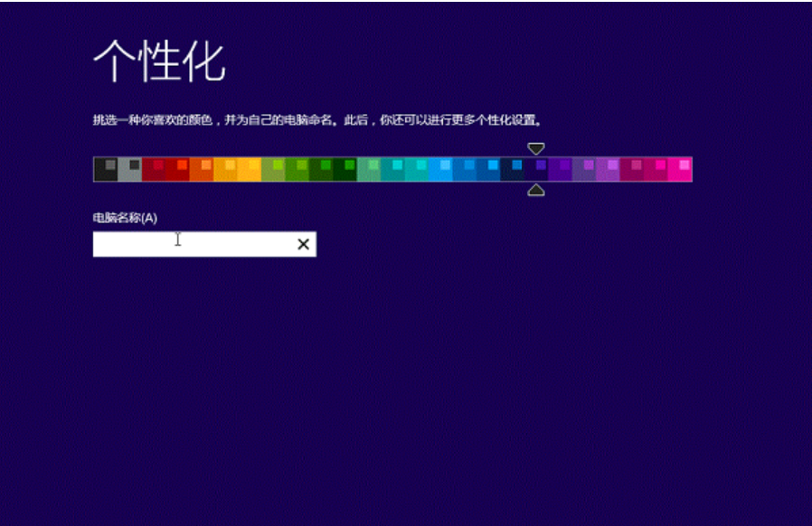Image resolution: width=812 pixels, height=526 pixels.
Task: Clear the computer name with the X button
Action: click(x=304, y=244)
